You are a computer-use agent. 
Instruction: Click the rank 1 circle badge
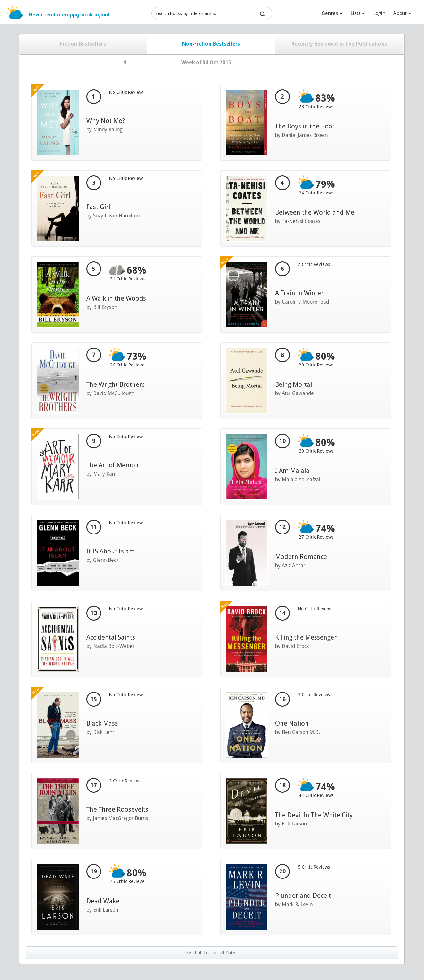93,97
